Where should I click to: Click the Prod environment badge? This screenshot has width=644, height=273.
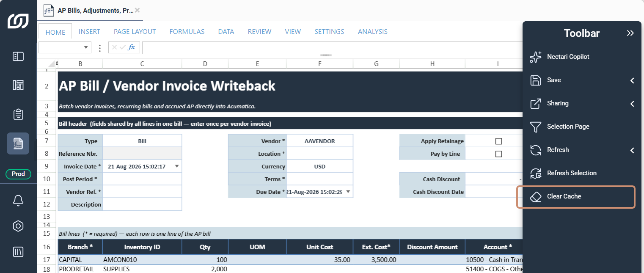pyautogui.click(x=18, y=174)
